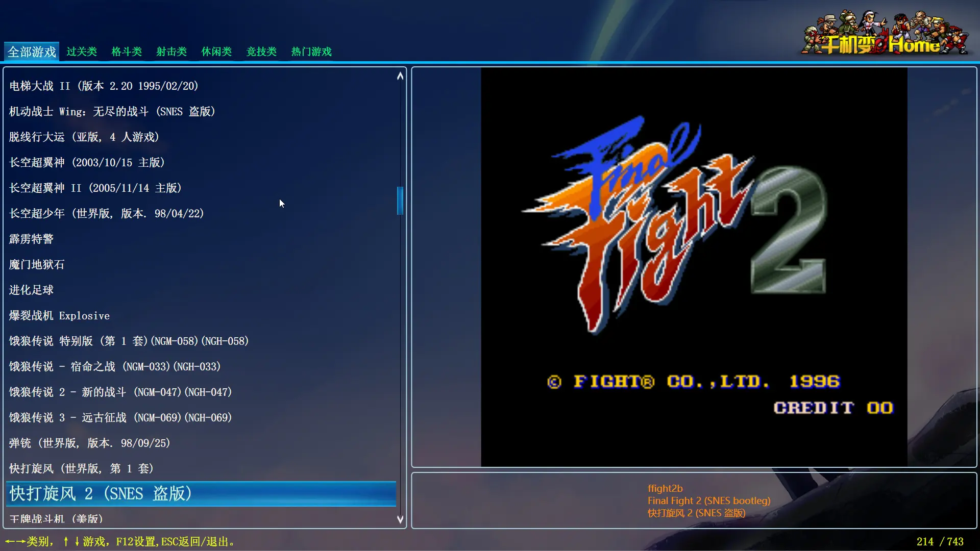Switch to the 全部游戏 tab
This screenshot has width=980, height=551.
tap(32, 52)
